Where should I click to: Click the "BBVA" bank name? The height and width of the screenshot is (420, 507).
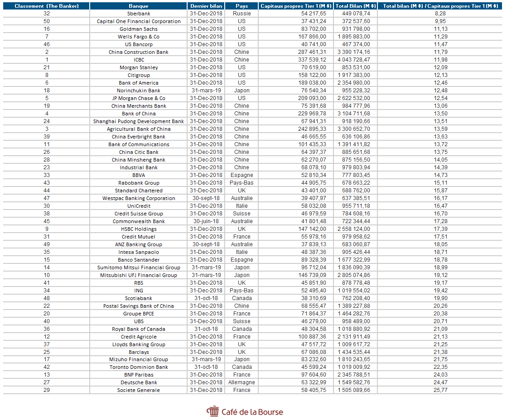click(x=139, y=175)
